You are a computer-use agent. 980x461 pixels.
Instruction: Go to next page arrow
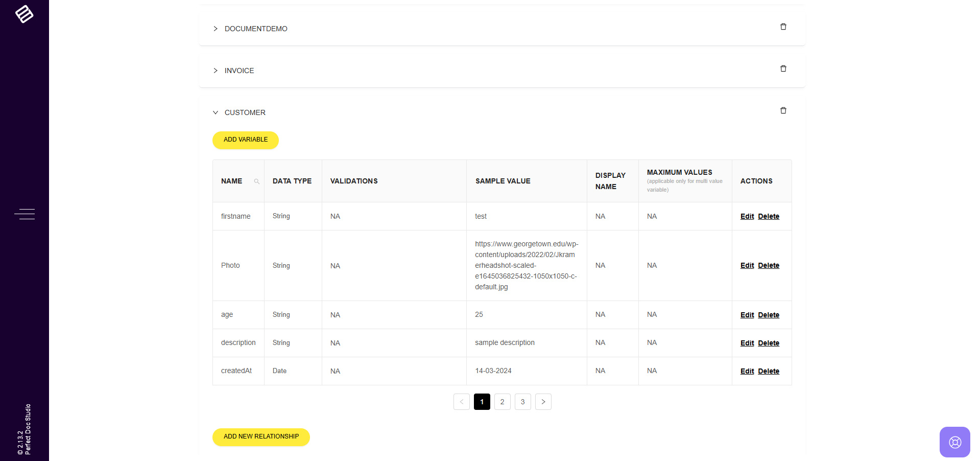click(543, 402)
